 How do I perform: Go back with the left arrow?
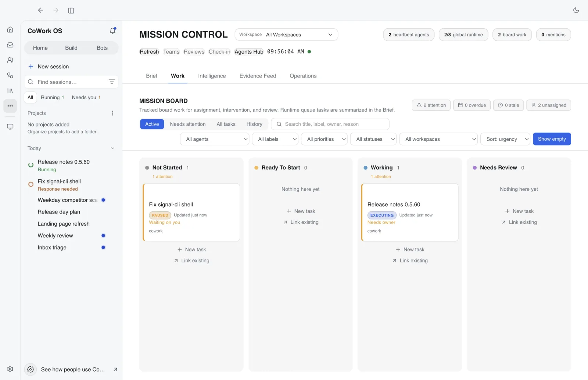[40, 10]
